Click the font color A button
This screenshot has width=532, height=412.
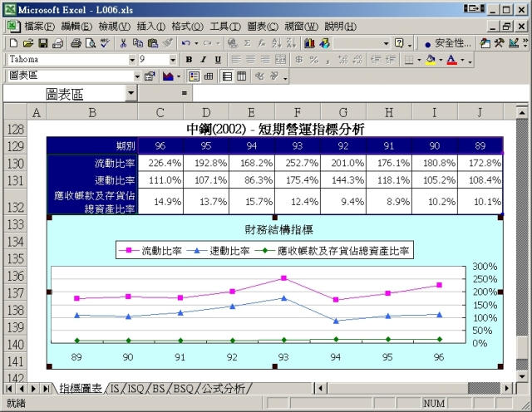(x=451, y=60)
